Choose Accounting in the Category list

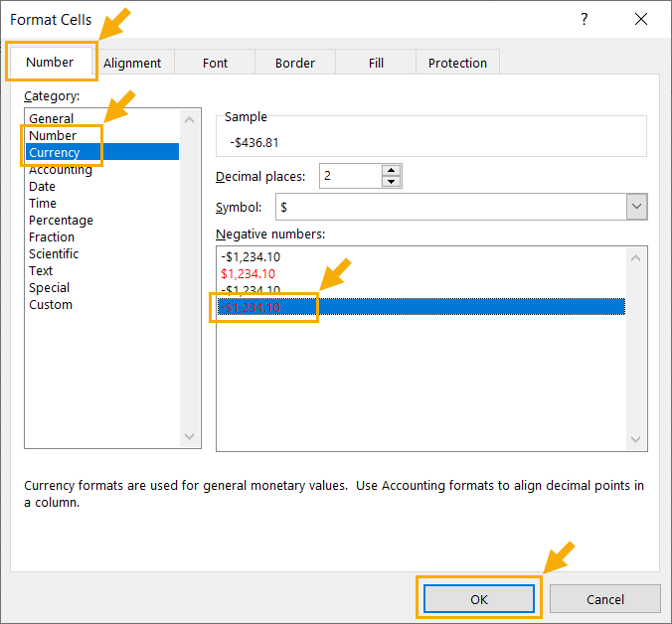coord(61,170)
